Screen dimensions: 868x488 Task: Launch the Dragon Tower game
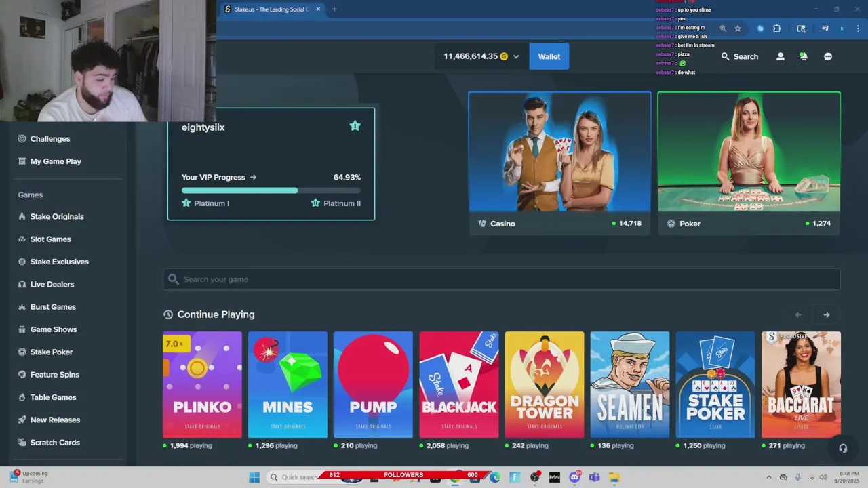(x=545, y=384)
